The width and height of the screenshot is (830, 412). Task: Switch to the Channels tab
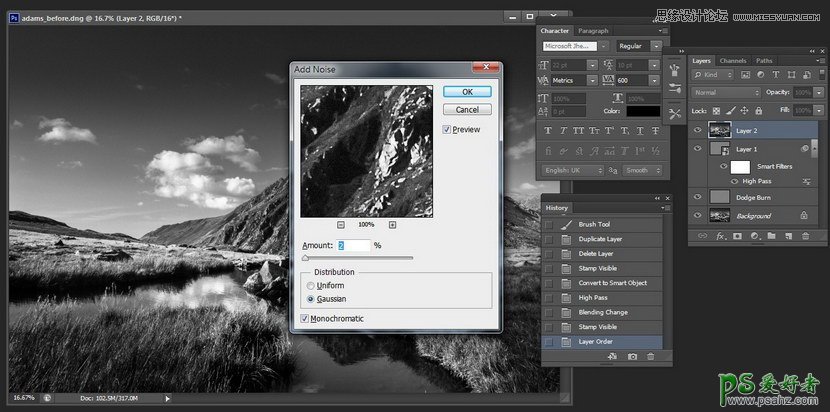(x=733, y=61)
